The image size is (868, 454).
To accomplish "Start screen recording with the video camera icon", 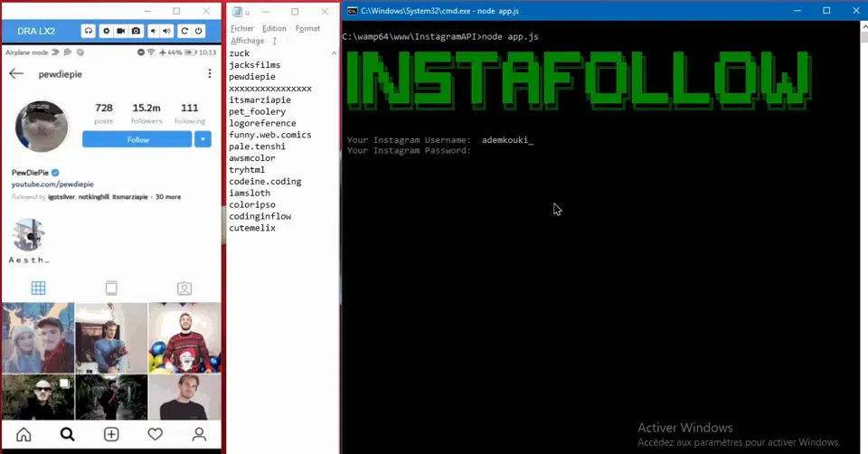I will (x=120, y=31).
